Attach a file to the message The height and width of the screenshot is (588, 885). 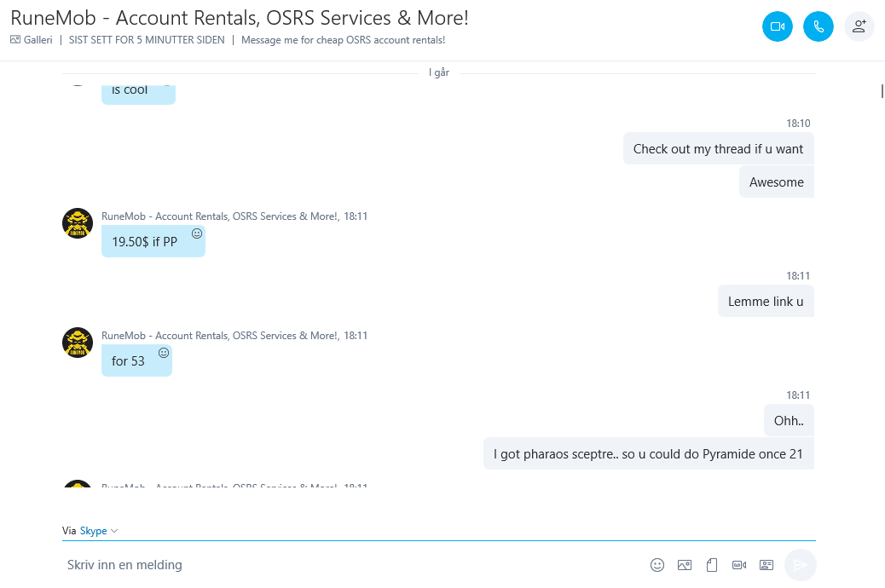click(712, 565)
